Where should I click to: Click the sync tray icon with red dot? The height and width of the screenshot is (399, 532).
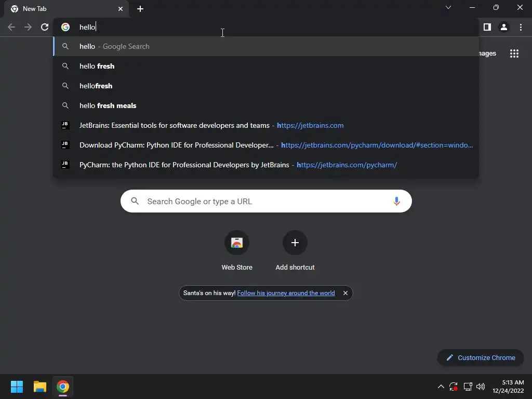(454, 387)
